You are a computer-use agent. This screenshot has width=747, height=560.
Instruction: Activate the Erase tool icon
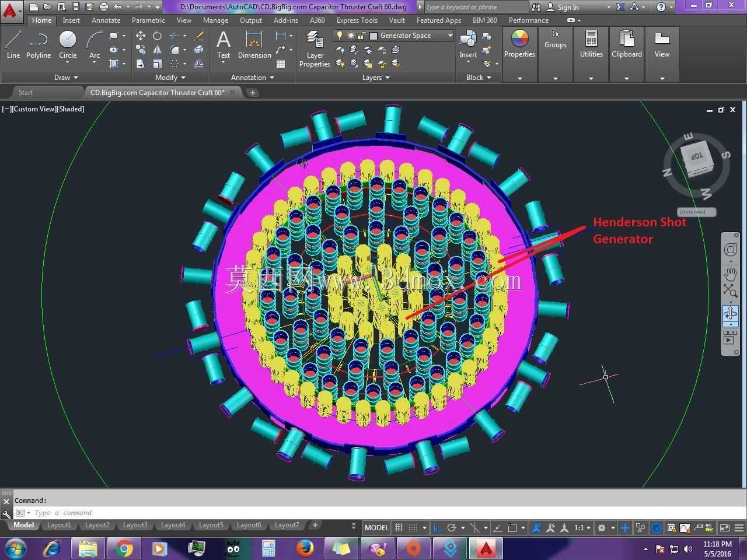[x=199, y=36]
